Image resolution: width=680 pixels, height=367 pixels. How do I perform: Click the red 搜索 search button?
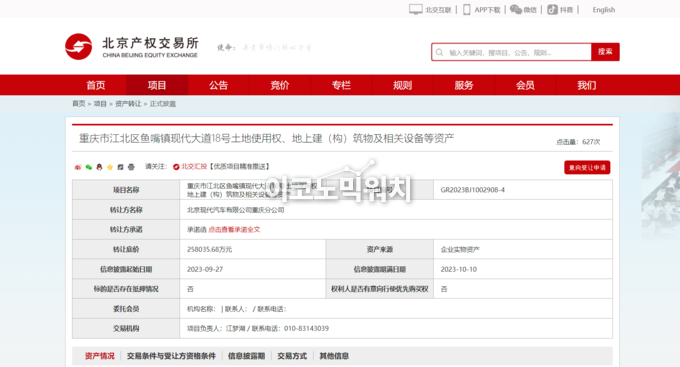[605, 52]
